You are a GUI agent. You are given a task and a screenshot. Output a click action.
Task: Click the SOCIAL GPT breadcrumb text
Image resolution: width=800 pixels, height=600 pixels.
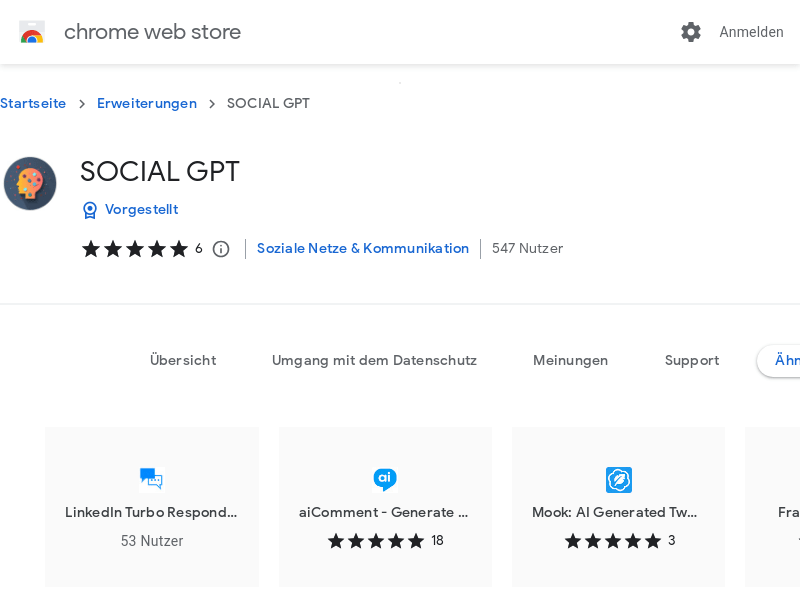click(268, 103)
